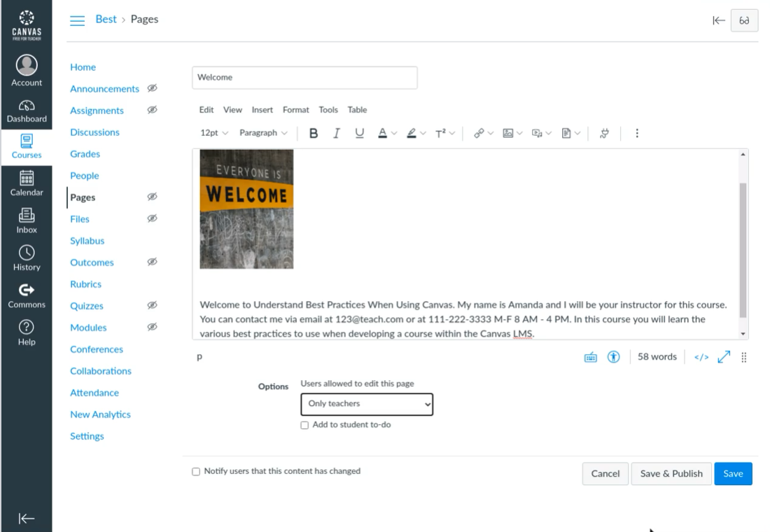Toggle Pages visibility eye icon
The height and width of the screenshot is (532, 770).
coord(152,197)
